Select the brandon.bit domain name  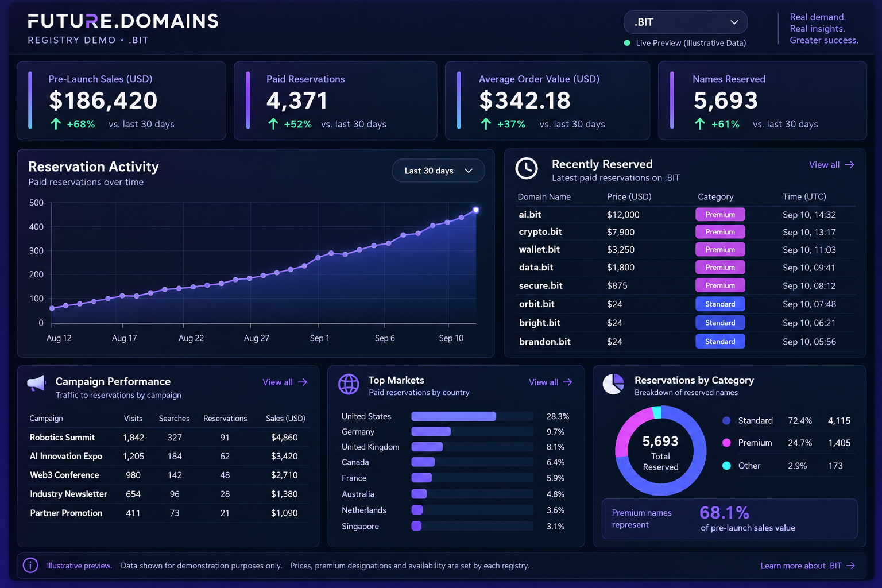tap(545, 342)
